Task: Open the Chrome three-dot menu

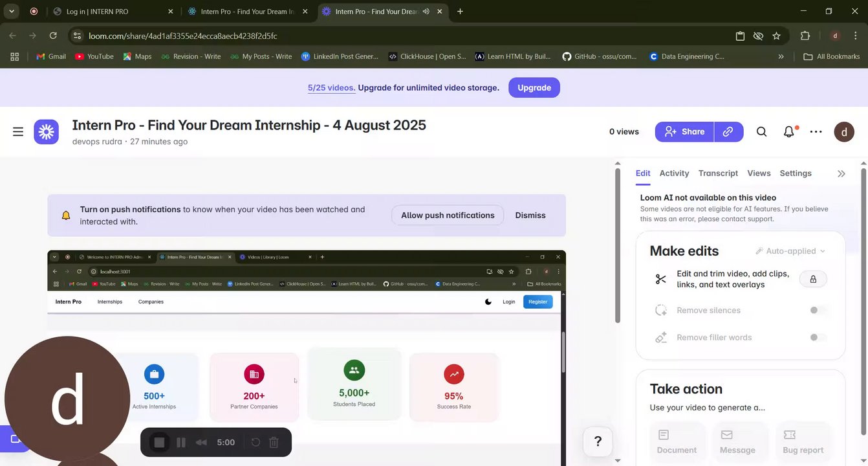Action: pos(856,36)
